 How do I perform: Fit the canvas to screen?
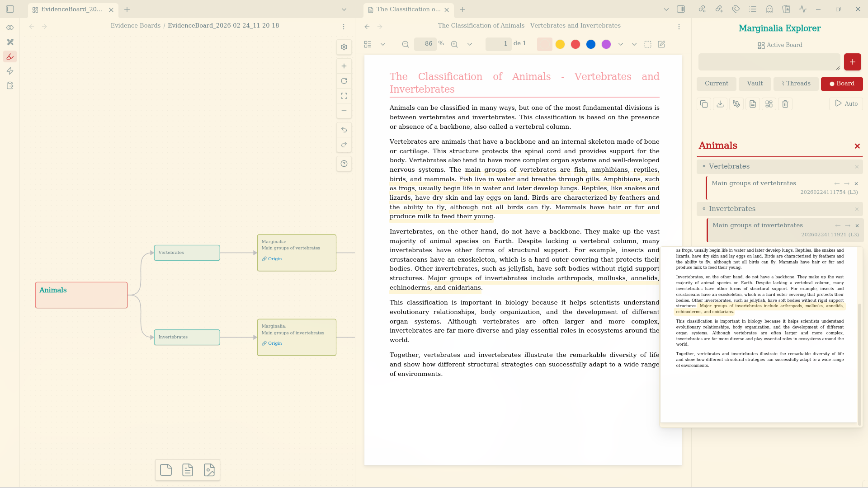(x=344, y=96)
